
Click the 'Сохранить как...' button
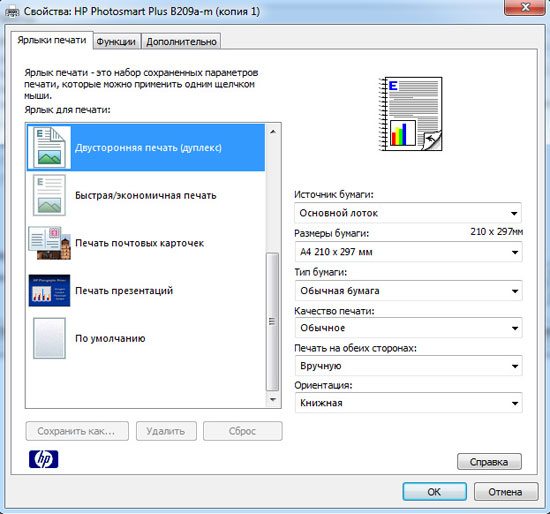[77, 431]
